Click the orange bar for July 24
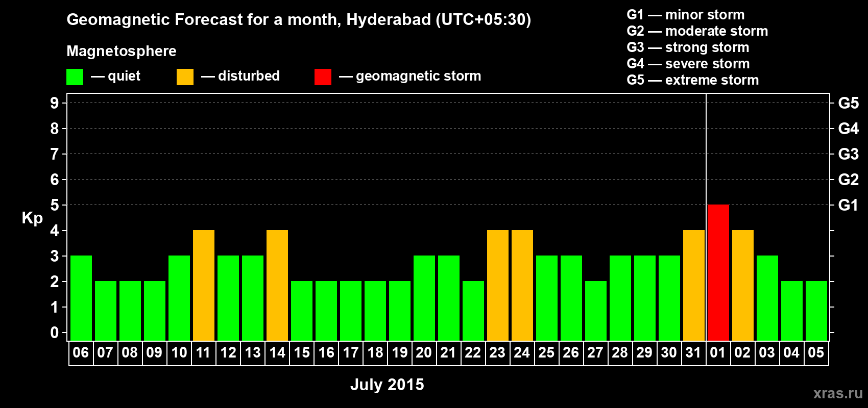 (x=522, y=286)
